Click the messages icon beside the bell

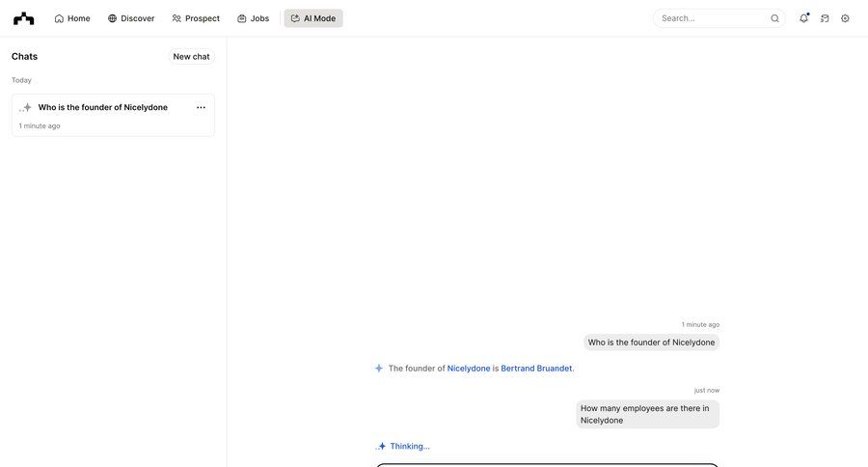[825, 18]
